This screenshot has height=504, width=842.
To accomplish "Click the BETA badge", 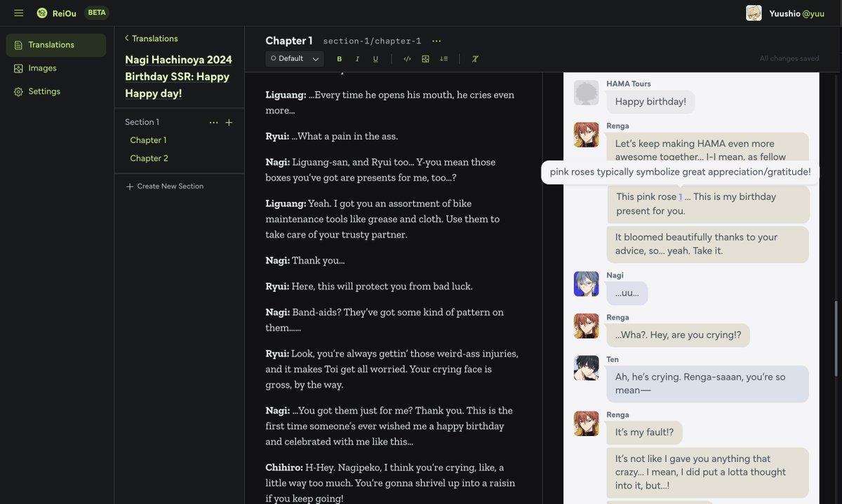I will click(x=97, y=13).
